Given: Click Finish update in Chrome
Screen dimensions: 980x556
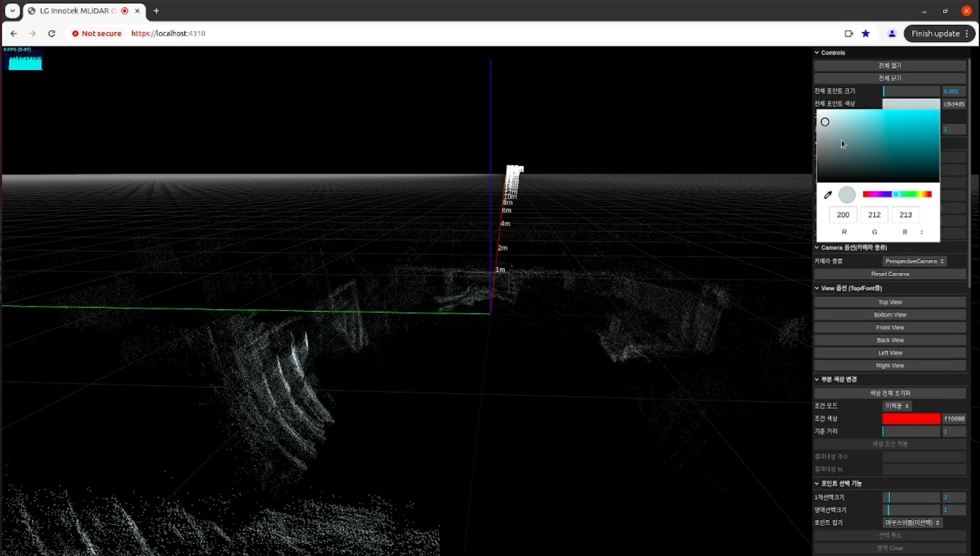Looking at the screenshot, I should 935,34.
